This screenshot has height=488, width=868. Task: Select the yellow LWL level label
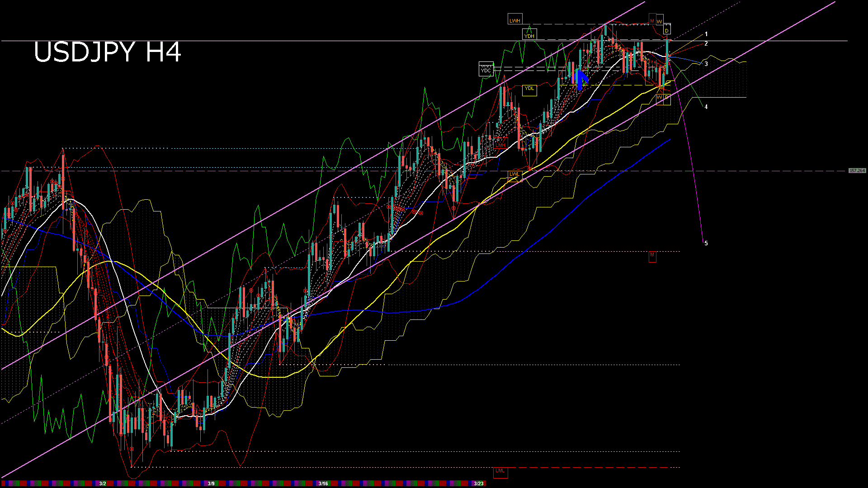(514, 174)
